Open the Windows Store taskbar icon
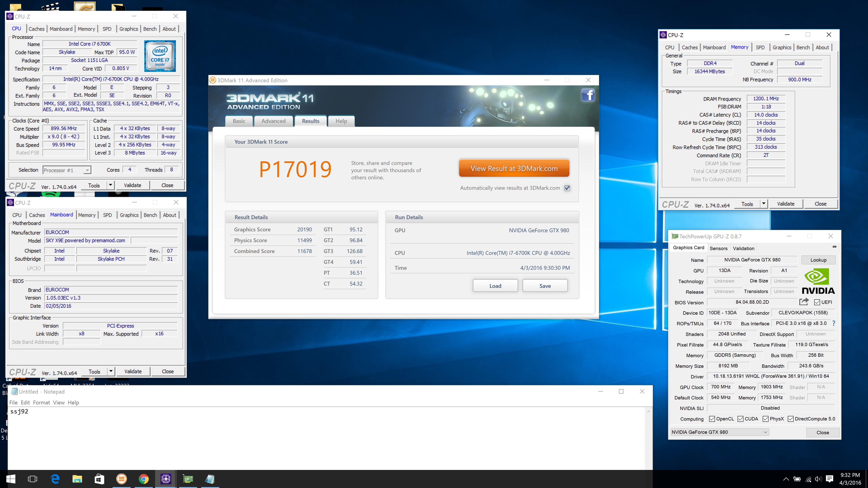This screenshot has height=488, width=868. coord(99,479)
